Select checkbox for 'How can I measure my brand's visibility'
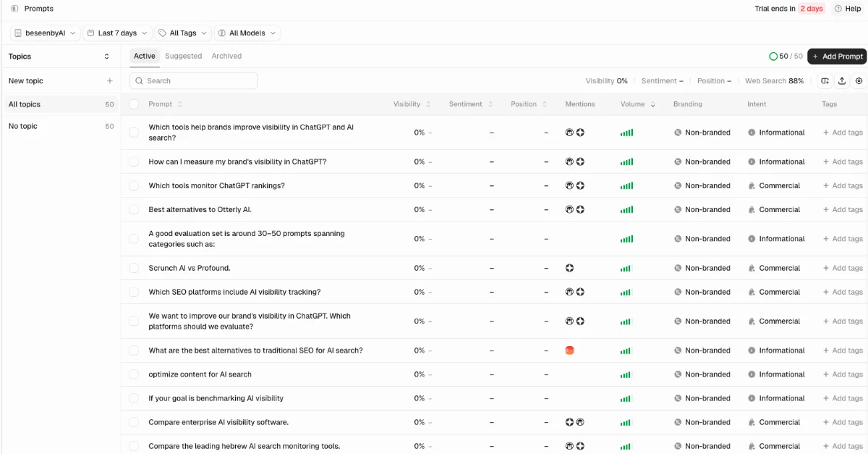The width and height of the screenshot is (868, 454). 134,161
